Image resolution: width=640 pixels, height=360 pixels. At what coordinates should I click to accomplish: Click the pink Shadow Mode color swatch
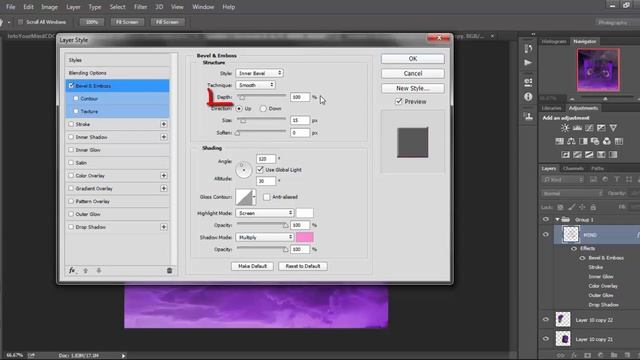(x=304, y=237)
